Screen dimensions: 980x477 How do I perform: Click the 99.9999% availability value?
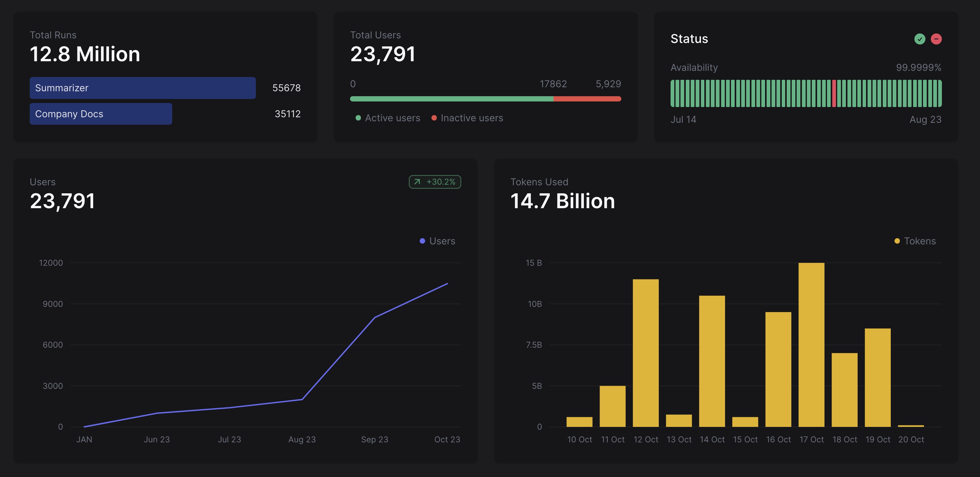pos(918,67)
